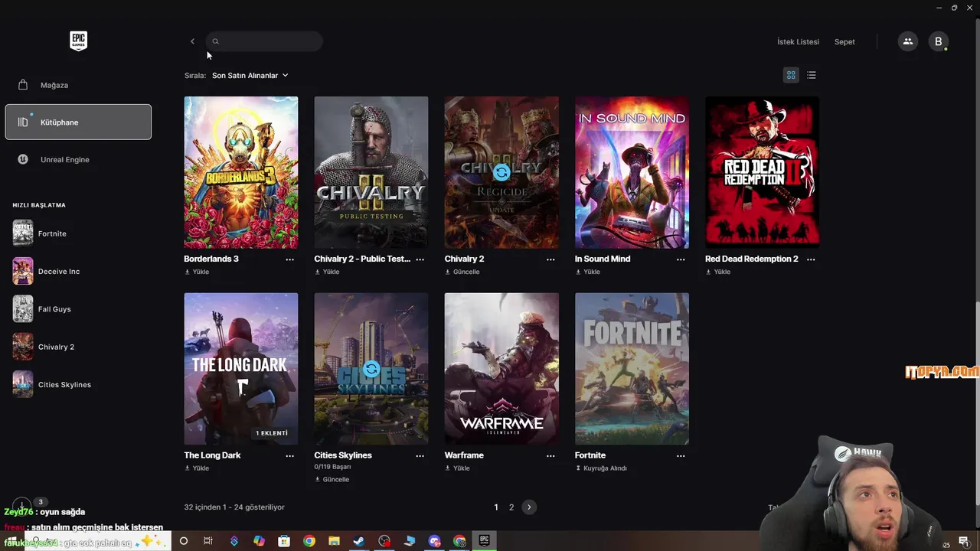Open Sepet cart
Screen dimensions: 980x551
(x=844, y=42)
